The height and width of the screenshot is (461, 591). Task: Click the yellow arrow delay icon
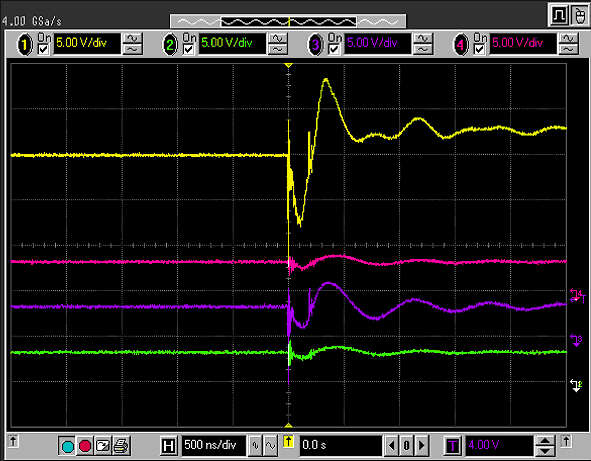[x=288, y=441]
